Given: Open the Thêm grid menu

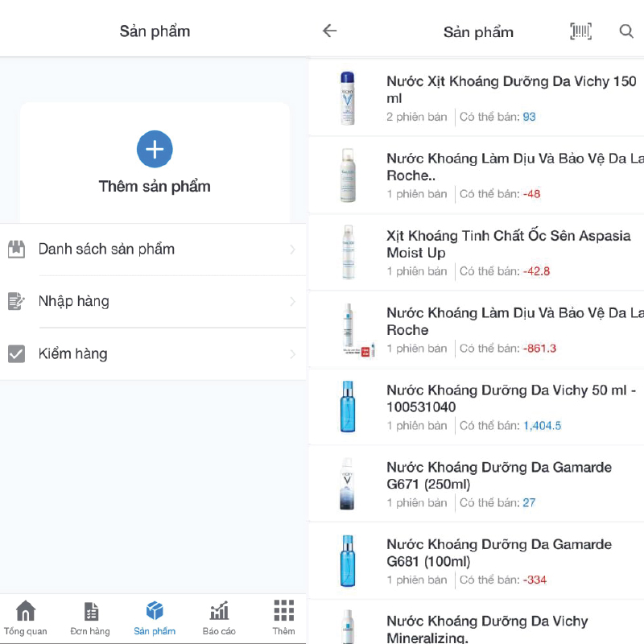Looking at the screenshot, I should coord(283,618).
